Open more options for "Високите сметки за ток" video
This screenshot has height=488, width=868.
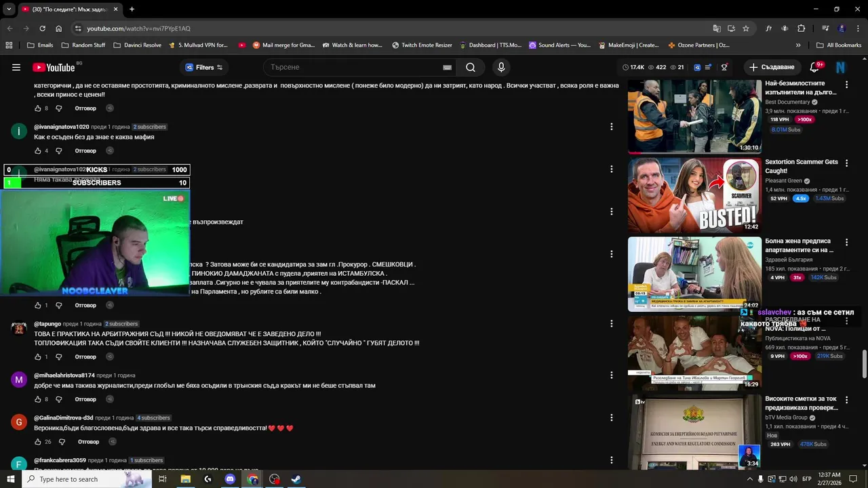[x=846, y=400]
